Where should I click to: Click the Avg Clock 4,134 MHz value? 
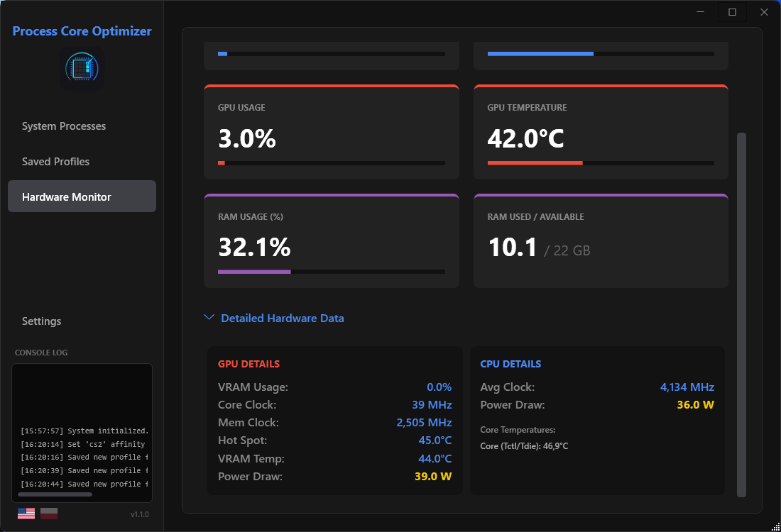click(687, 387)
